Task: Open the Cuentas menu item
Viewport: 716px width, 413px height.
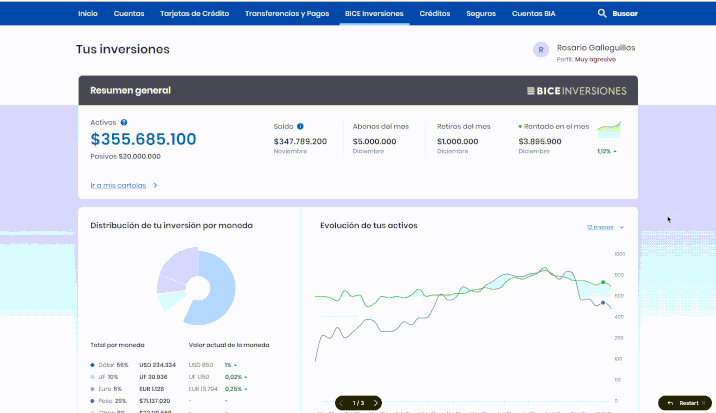Action: point(129,14)
